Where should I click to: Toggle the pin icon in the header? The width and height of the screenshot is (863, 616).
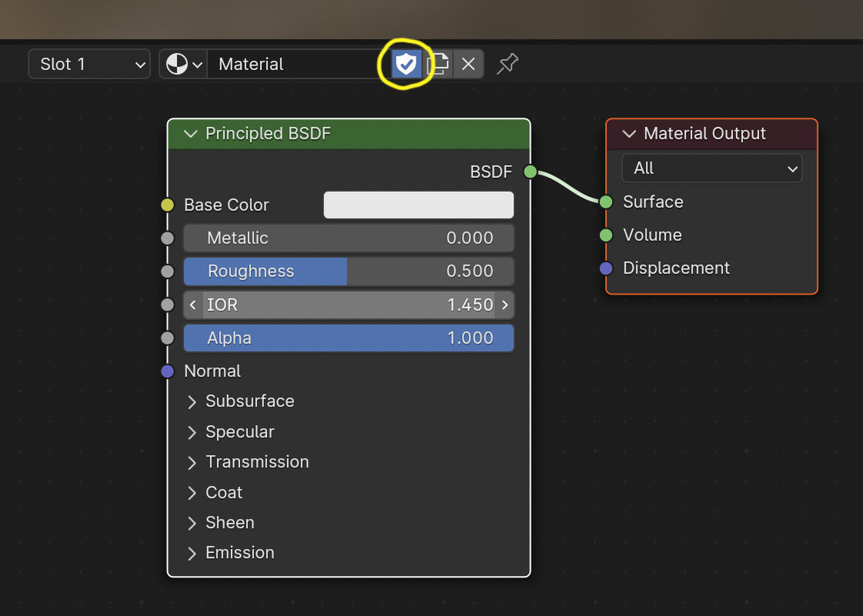[507, 64]
